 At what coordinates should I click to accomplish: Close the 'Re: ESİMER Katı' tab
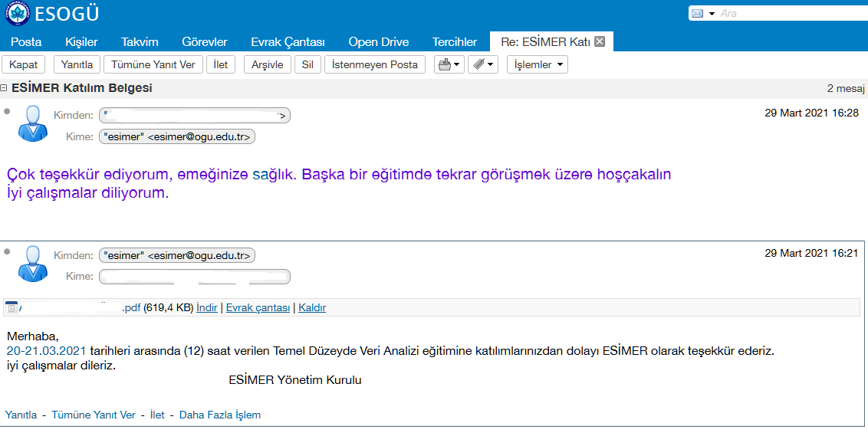tap(600, 41)
